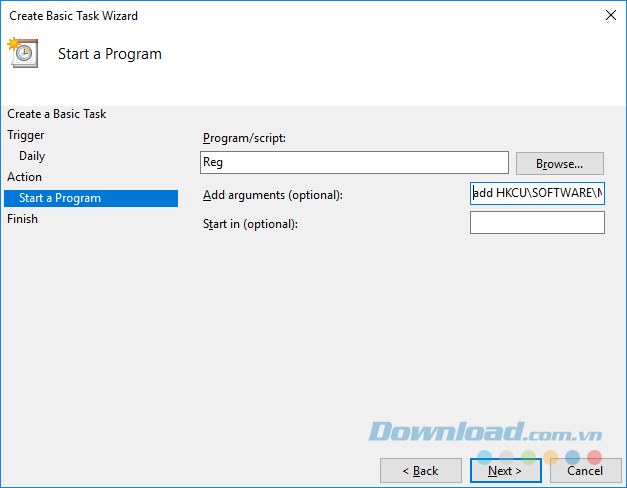The height and width of the screenshot is (488, 627).
Task: Click the Start a Program page heading
Action: pyautogui.click(x=110, y=54)
